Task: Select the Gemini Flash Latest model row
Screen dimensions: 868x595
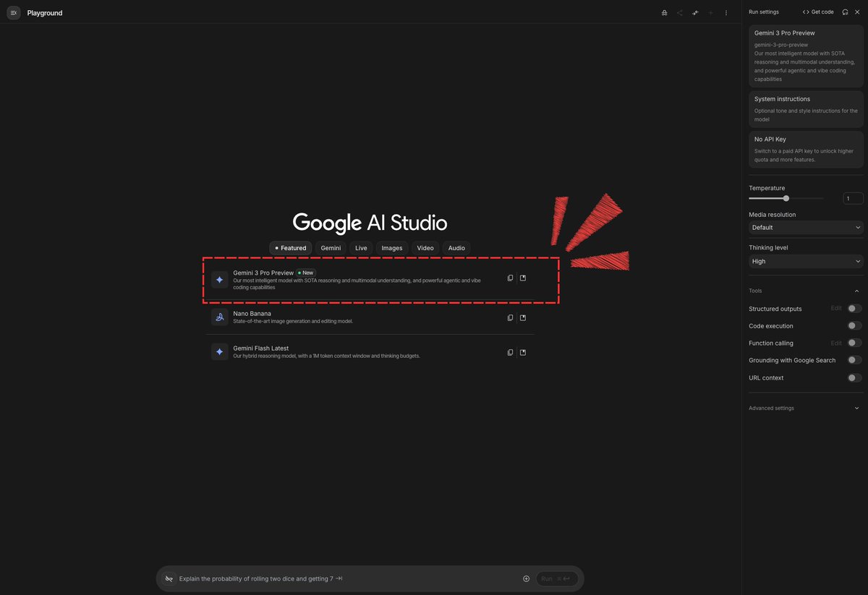Action: [370, 352]
